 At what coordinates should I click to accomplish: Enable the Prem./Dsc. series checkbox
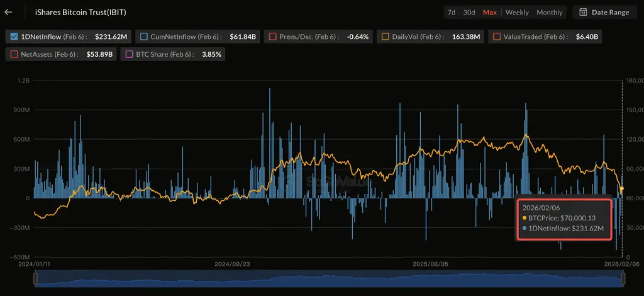(x=272, y=37)
